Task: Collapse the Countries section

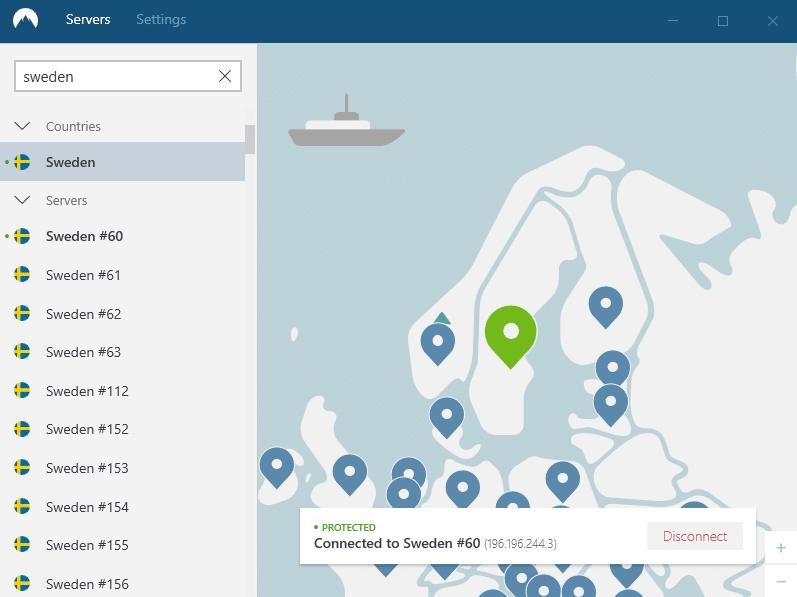Action: 22,125
